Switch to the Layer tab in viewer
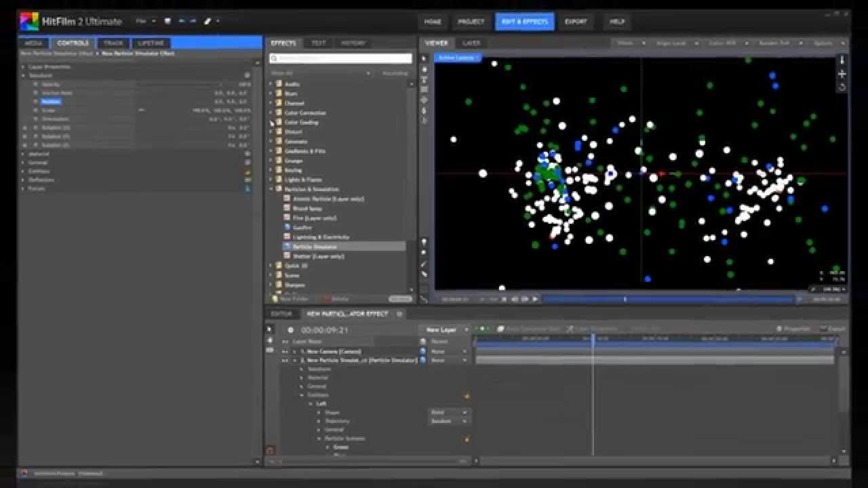This screenshot has height=488, width=868. point(471,43)
